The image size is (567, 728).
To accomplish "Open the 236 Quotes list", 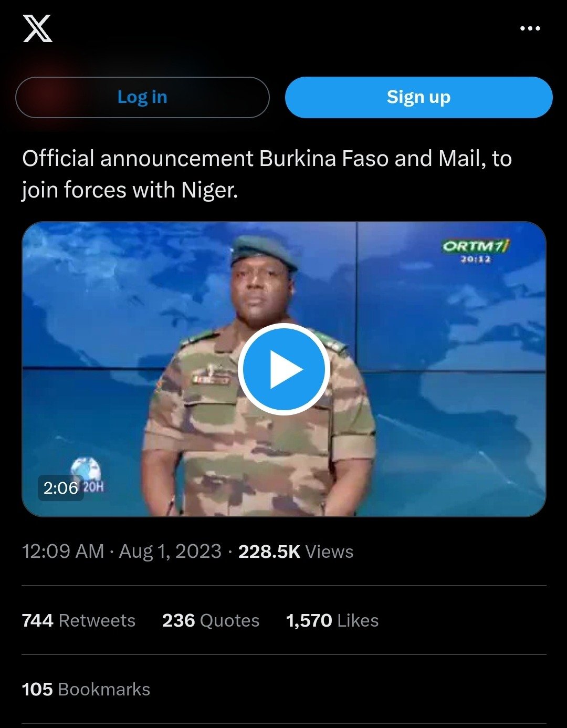I will (211, 620).
